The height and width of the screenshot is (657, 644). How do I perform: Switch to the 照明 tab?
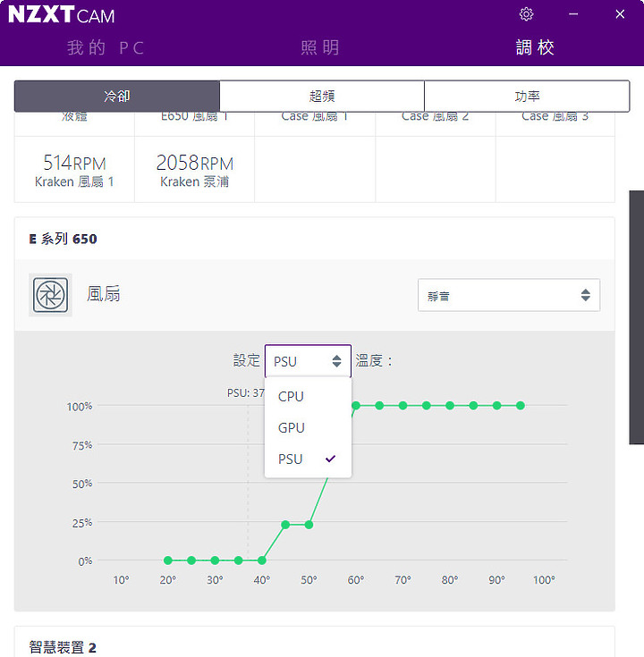[x=320, y=47]
